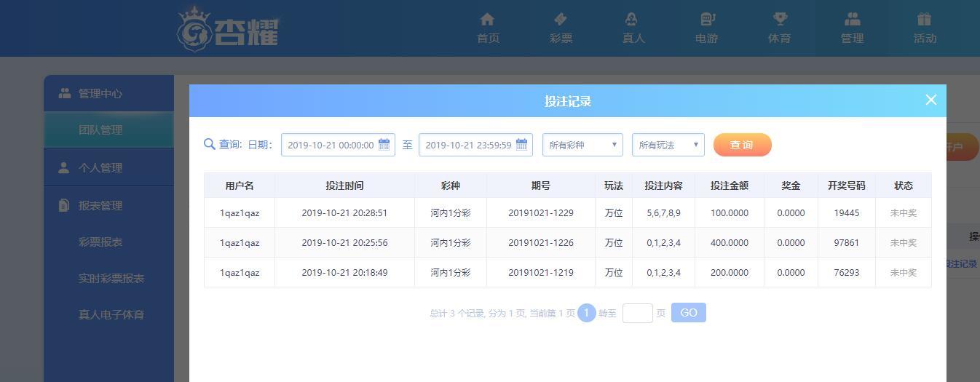Click the 玩法 column header
This screenshot has width=980, height=382.
tap(614, 186)
